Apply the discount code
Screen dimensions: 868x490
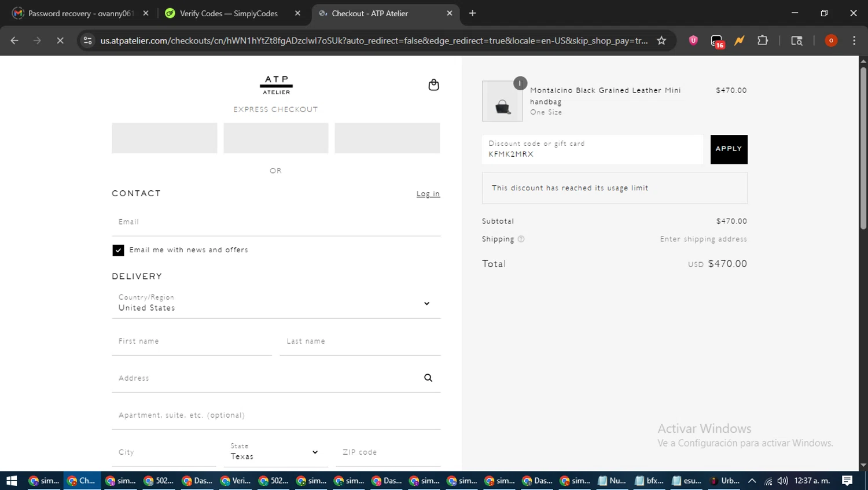pyautogui.click(x=729, y=149)
